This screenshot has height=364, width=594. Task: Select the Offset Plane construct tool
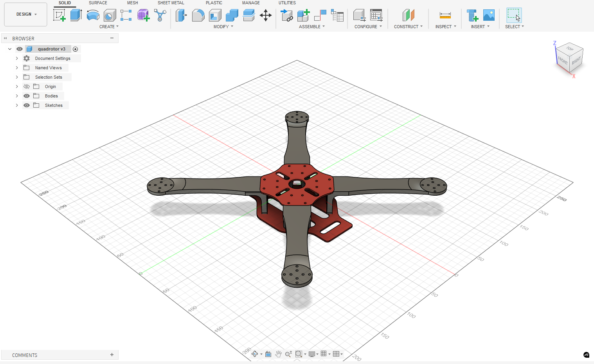point(408,15)
